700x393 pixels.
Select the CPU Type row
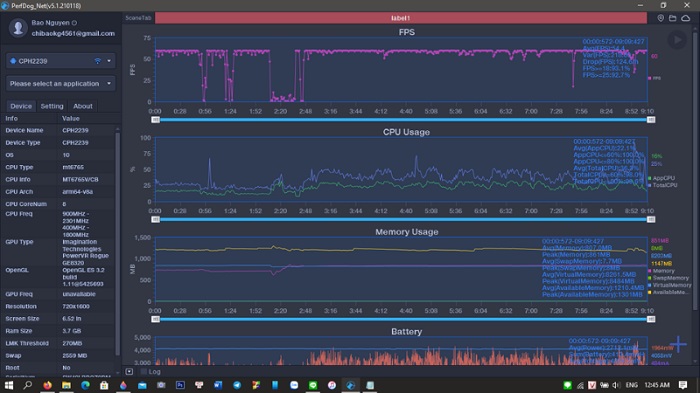[x=58, y=167]
